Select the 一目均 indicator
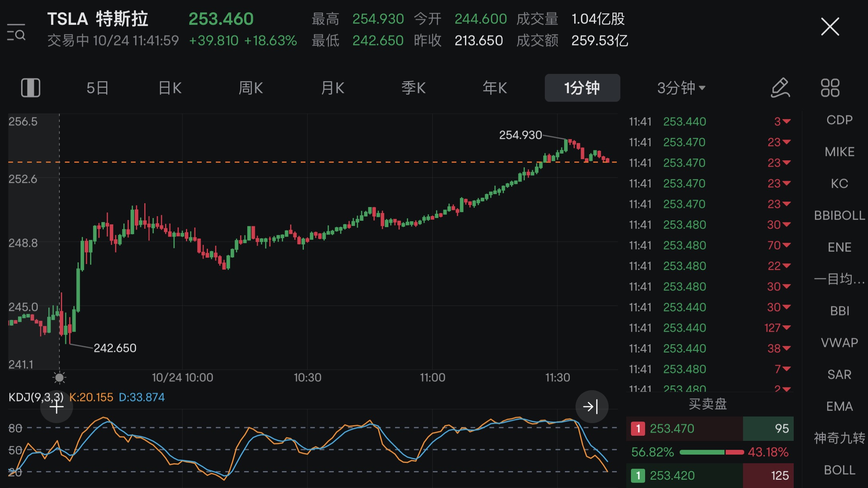868x488 pixels. tap(839, 279)
